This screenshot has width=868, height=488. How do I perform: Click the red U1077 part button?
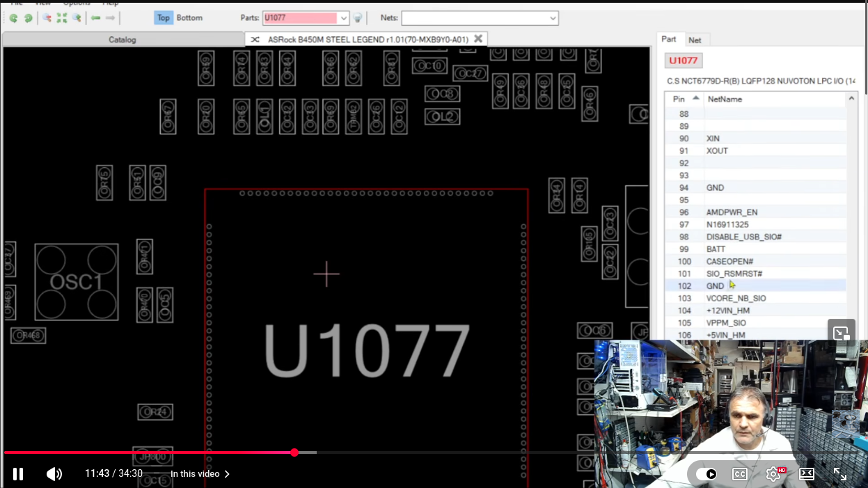click(x=684, y=61)
